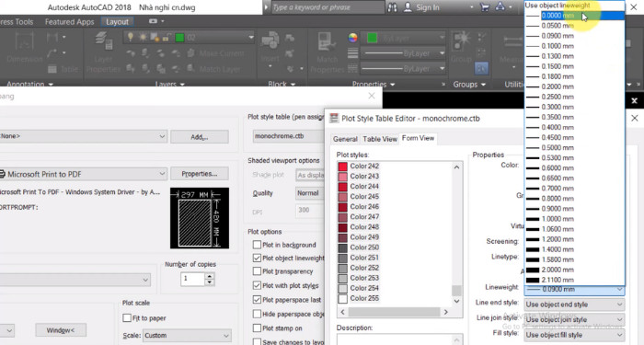Open the Scale Custom dropdown
The width and height of the screenshot is (644, 345).
[x=187, y=336]
